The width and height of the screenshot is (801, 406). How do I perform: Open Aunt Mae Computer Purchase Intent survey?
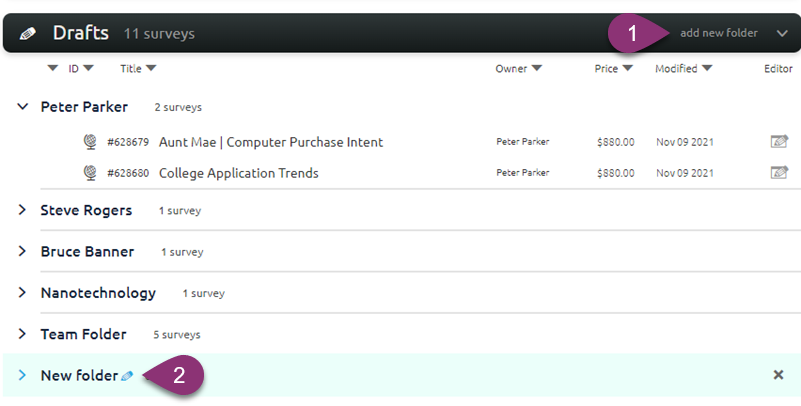[270, 142]
